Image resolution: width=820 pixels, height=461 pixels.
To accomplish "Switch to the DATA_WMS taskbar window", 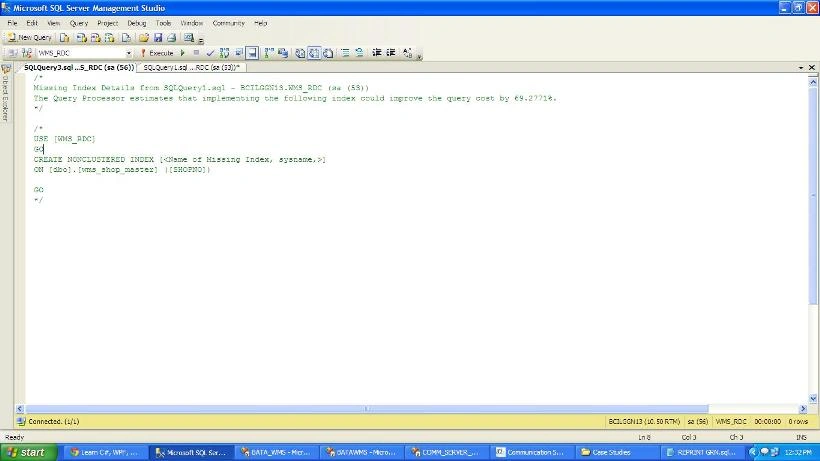I will coord(276,452).
